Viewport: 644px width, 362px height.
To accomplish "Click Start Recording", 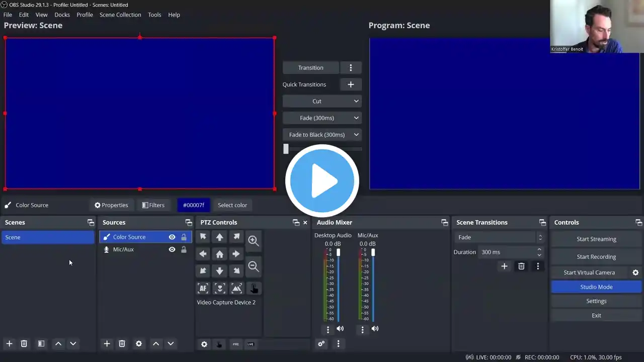I will click(x=596, y=257).
